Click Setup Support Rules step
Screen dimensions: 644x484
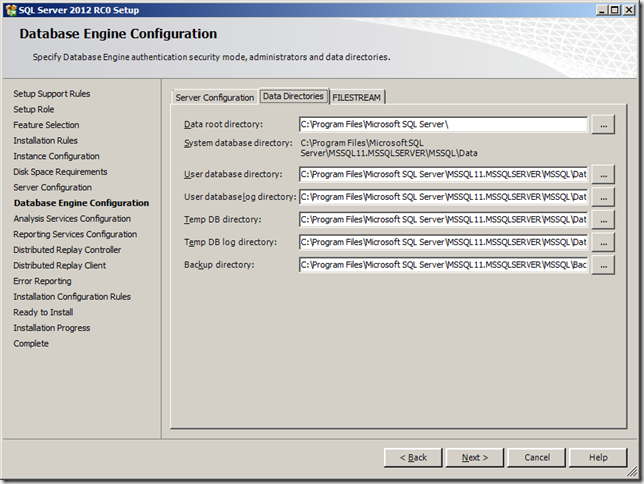tap(52, 94)
